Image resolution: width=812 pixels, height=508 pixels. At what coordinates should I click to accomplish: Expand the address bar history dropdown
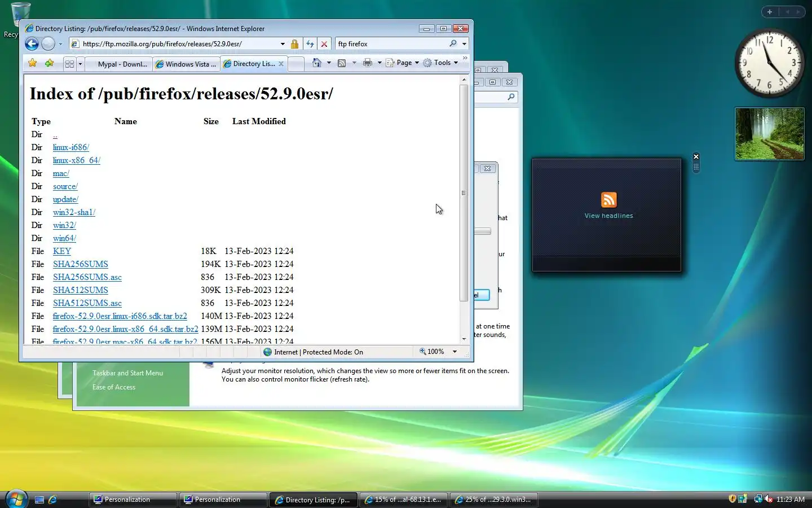[x=283, y=44]
